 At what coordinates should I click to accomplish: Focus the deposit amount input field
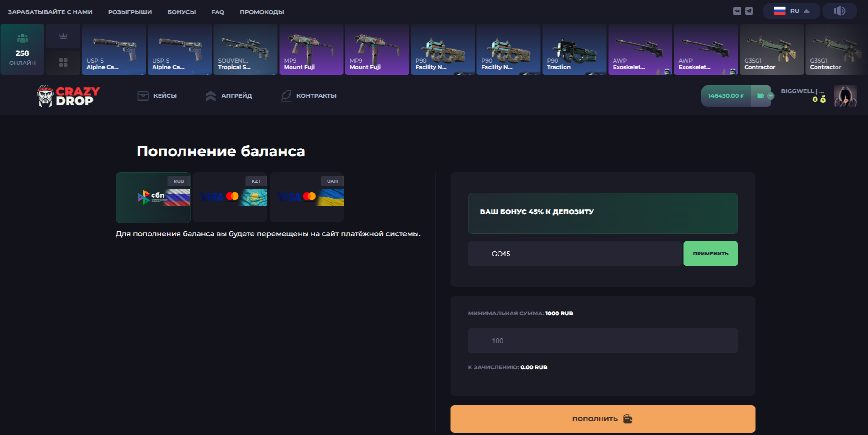(603, 340)
